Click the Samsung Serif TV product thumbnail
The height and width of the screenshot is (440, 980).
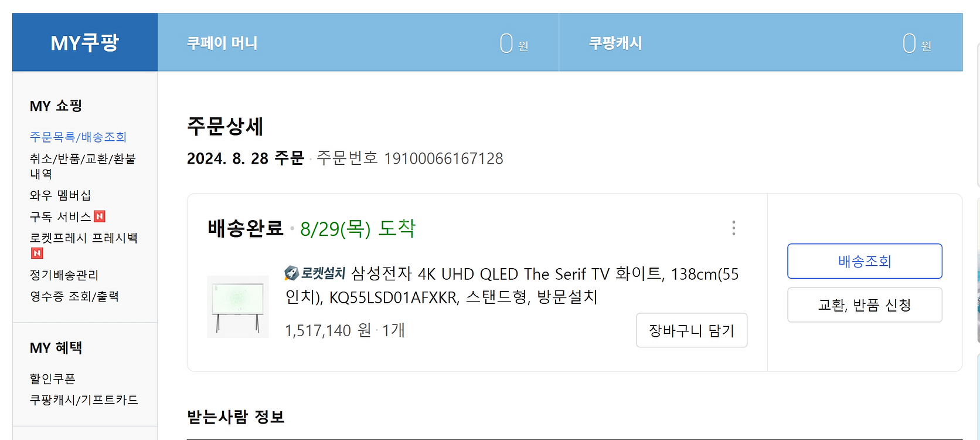(x=238, y=307)
